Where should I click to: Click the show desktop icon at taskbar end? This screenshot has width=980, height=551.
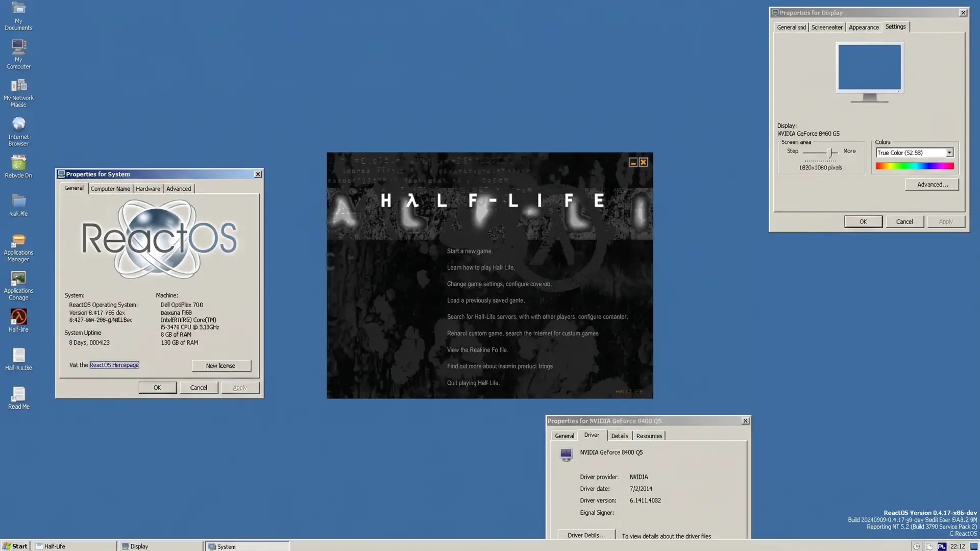[x=973, y=546]
